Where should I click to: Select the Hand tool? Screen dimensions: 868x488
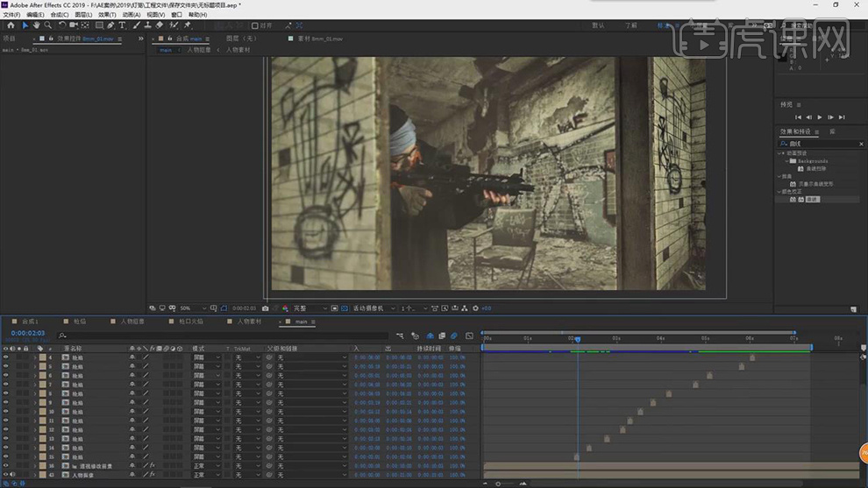click(x=36, y=25)
